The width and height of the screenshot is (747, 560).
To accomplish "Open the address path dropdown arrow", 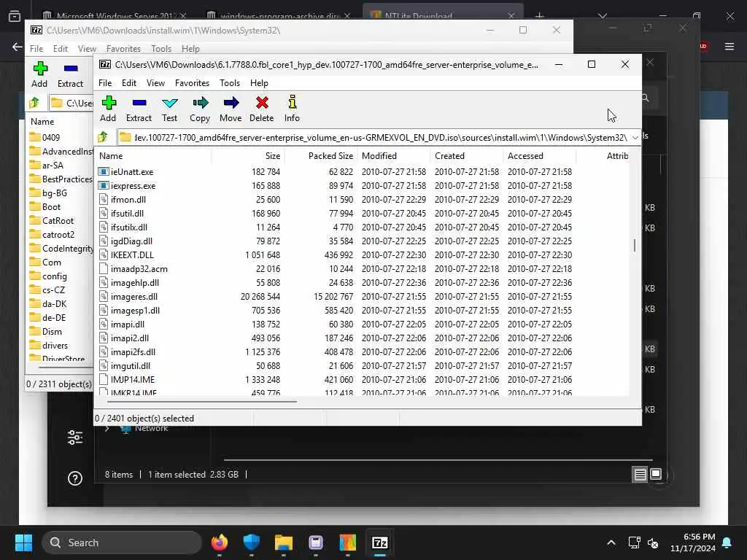I will pyautogui.click(x=635, y=138).
